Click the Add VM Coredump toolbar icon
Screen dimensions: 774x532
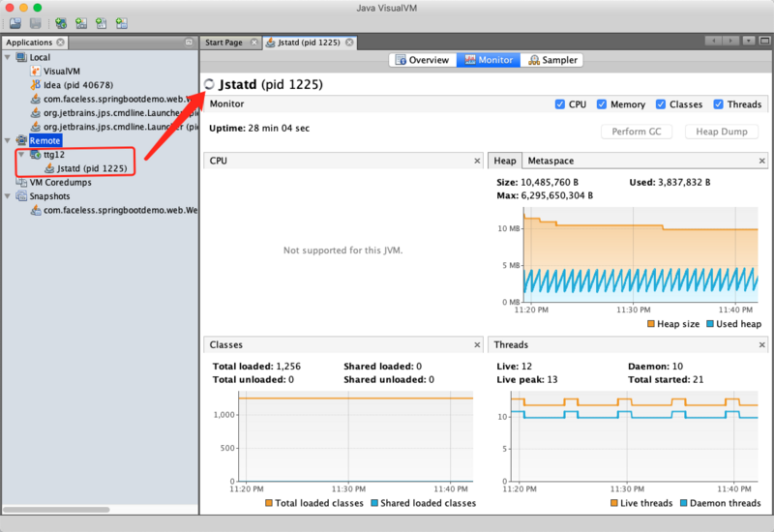coord(102,23)
